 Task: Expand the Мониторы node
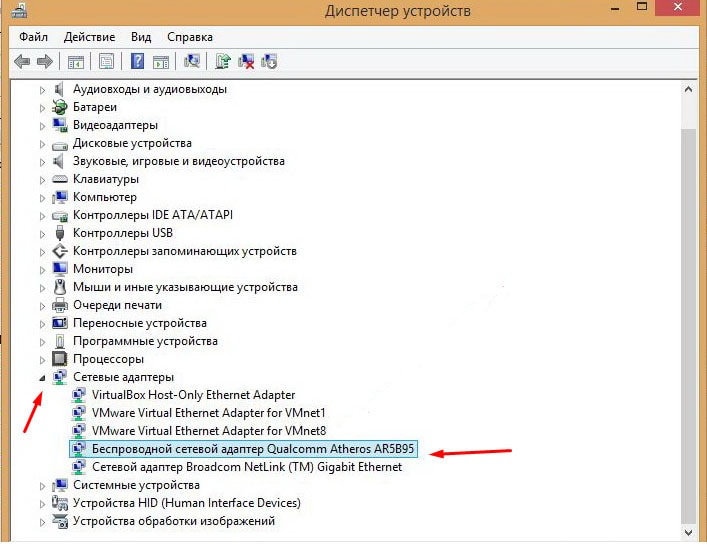click(x=42, y=270)
